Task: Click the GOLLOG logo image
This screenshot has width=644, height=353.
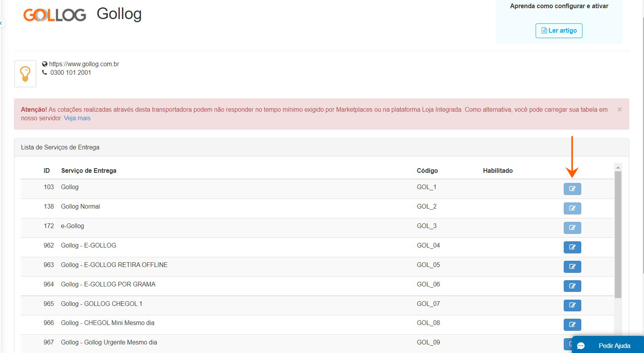Action: coord(55,15)
